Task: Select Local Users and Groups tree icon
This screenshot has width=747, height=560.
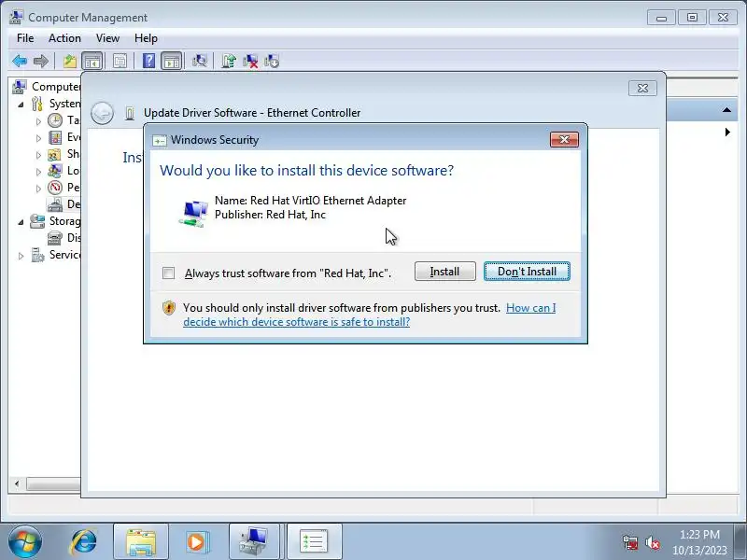Action: (x=55, y=171)
